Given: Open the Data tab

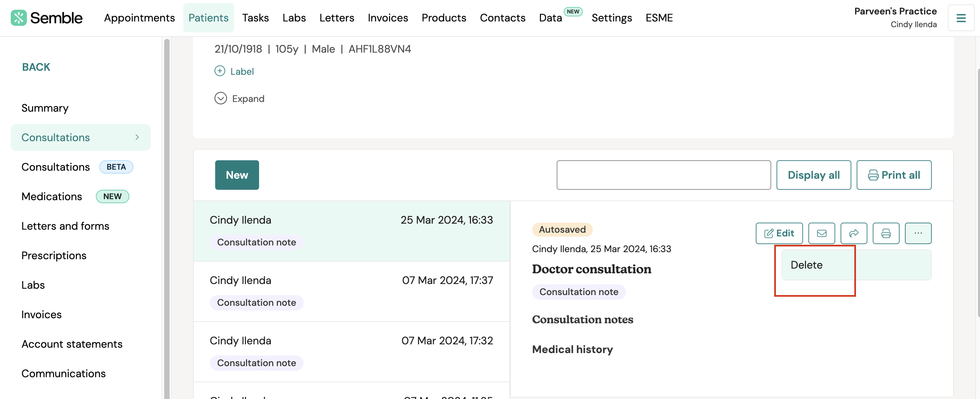Looking at the screenshot, I should pos(550,18).
